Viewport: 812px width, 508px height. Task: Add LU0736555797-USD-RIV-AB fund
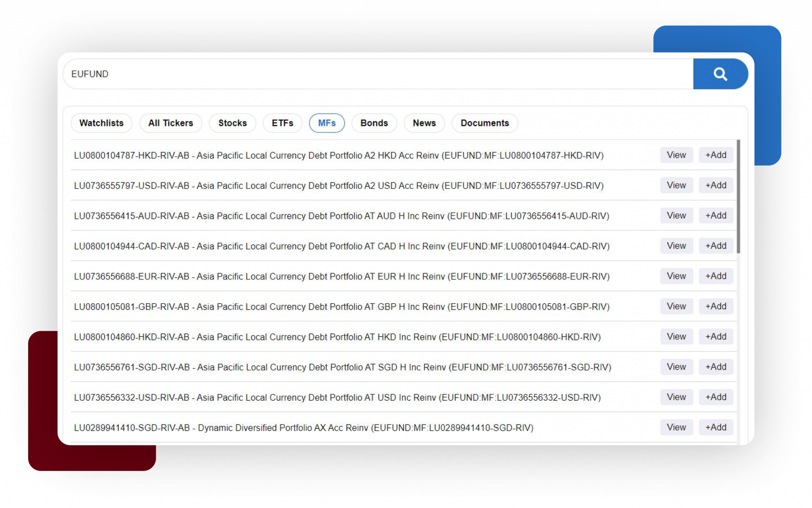tap(716, 185)
